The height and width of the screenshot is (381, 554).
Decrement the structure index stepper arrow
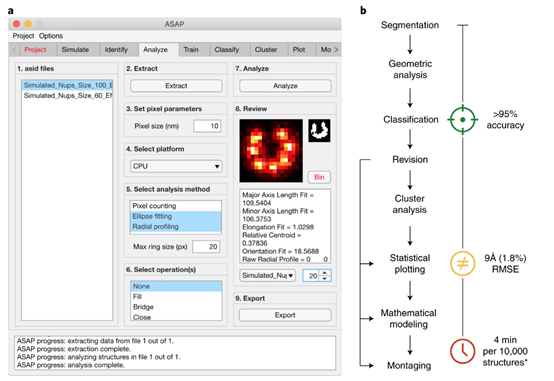point(325,279)
